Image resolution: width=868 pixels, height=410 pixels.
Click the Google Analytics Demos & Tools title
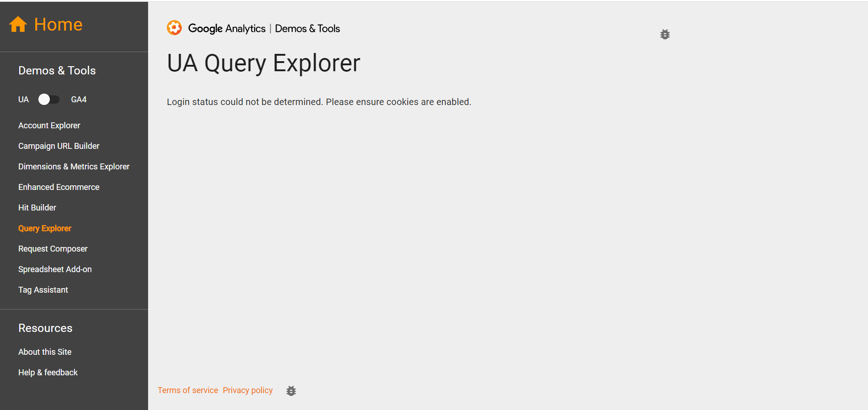[264, 28]
